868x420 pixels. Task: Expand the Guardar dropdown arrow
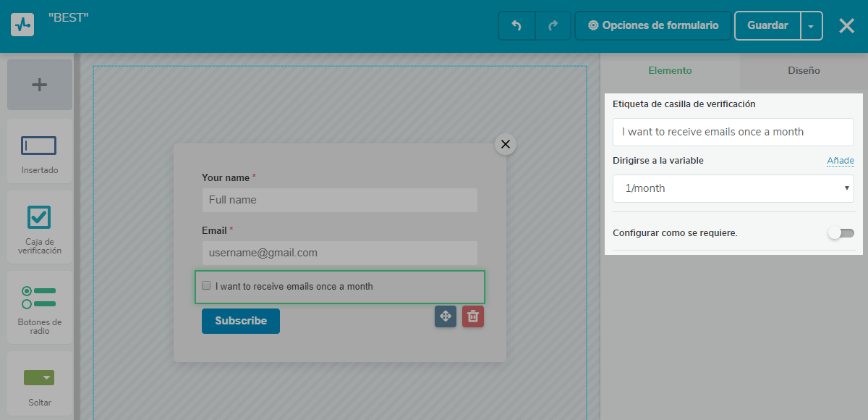(811, 26)
